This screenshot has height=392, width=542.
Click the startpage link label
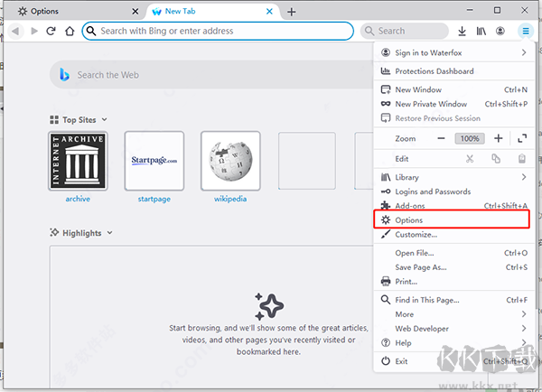pos(154,199)
